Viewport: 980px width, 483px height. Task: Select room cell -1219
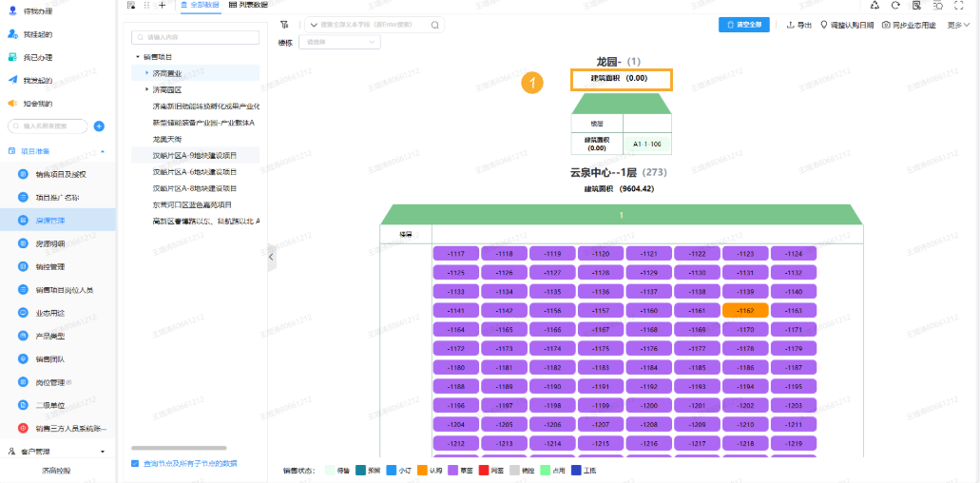click(x=794, y=444)
